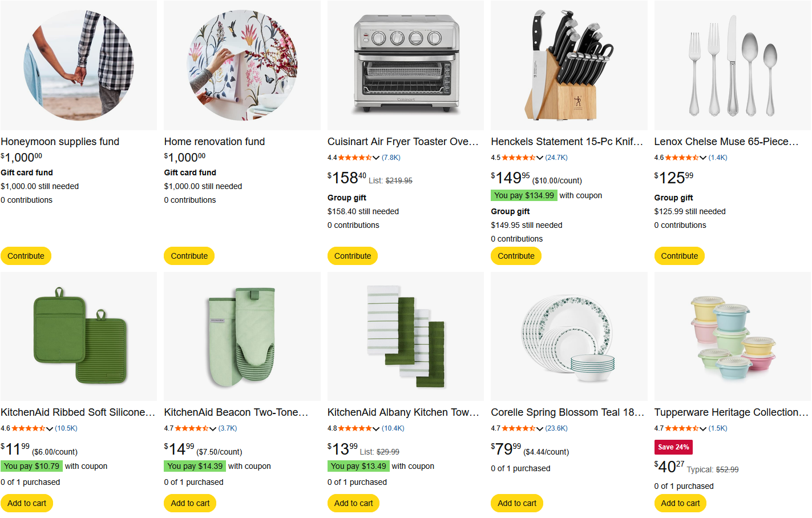Open the Cuisinart Air Fryer product image
Viewport: 812px width, 518px height.
coord(406,65)
